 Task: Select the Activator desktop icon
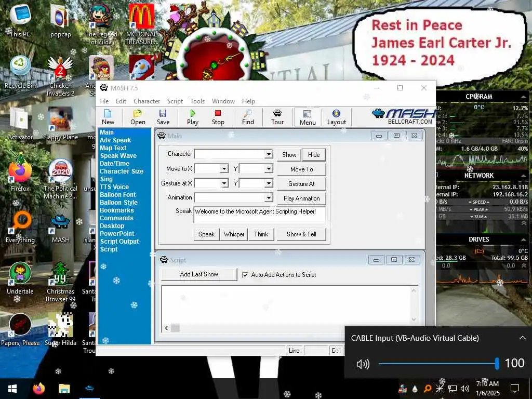(20, 124)
